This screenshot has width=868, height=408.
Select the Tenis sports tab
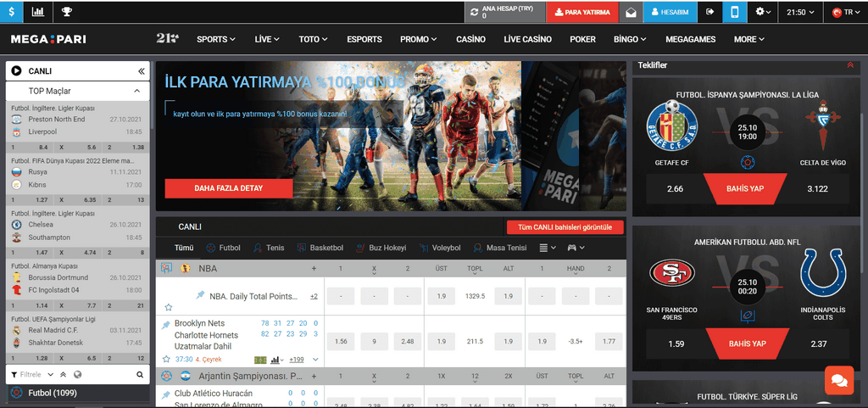[269, 248]
